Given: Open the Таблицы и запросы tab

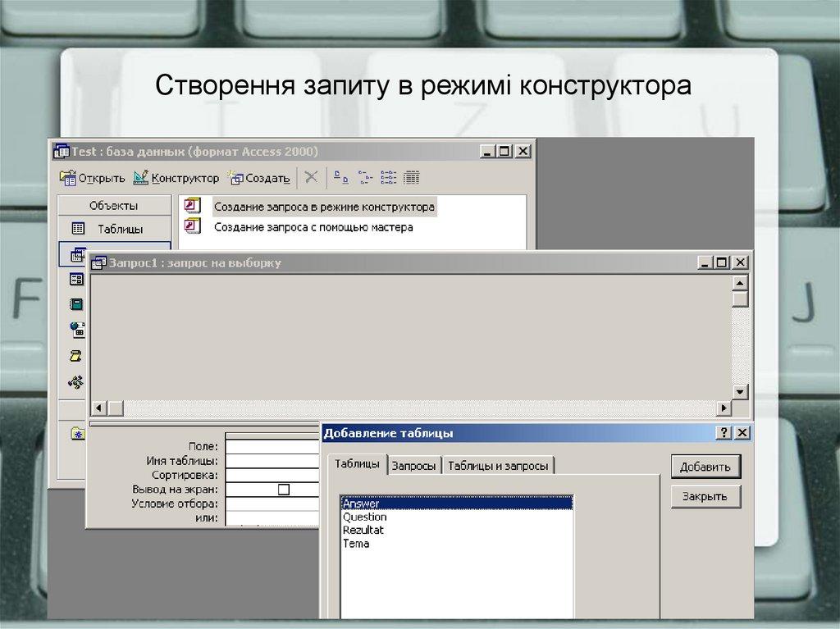Looking at the screenshot, I should pos(499,463).
